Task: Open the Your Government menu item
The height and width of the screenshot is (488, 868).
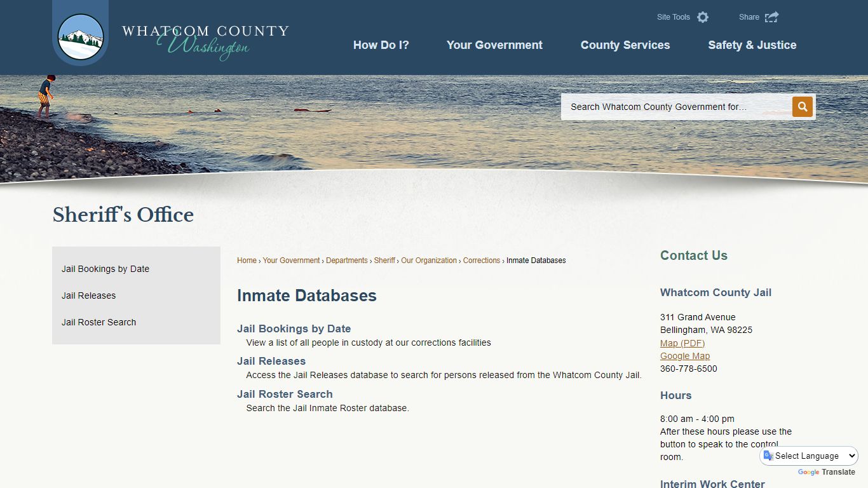Action: [494, 45]
